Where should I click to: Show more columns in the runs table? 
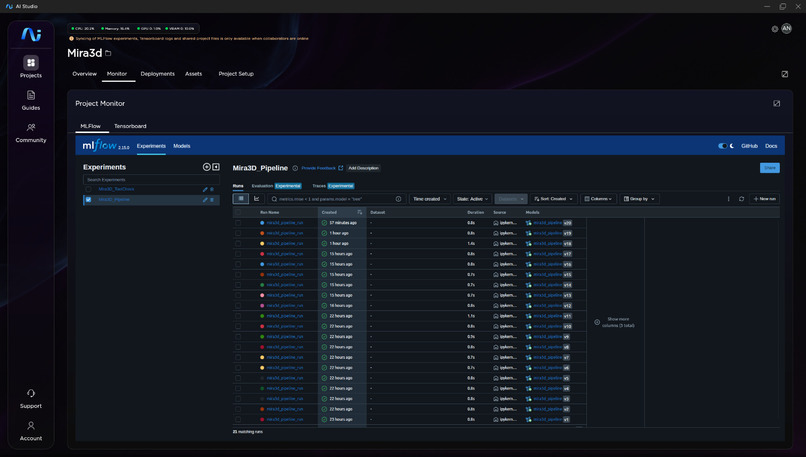[615, 322]
